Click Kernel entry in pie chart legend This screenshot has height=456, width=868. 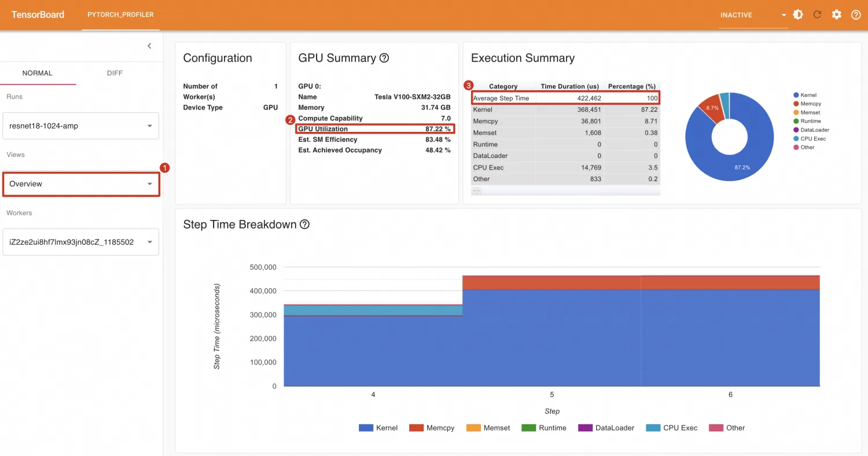coord(806,95)
